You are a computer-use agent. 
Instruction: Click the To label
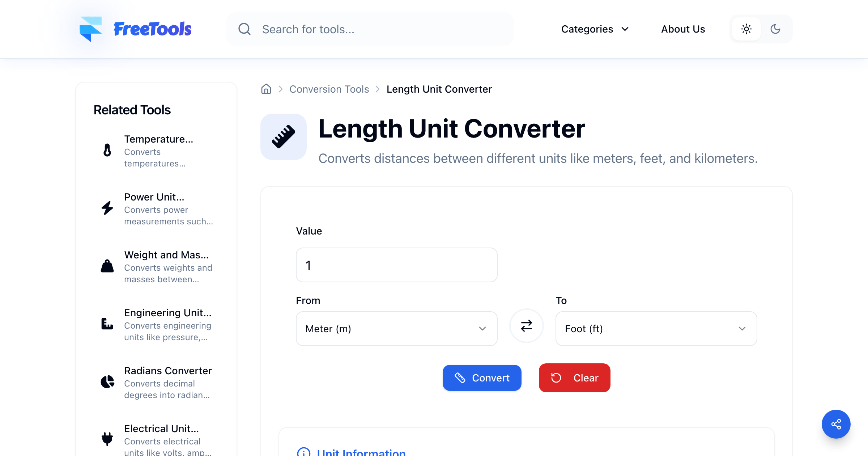[561, 300]
